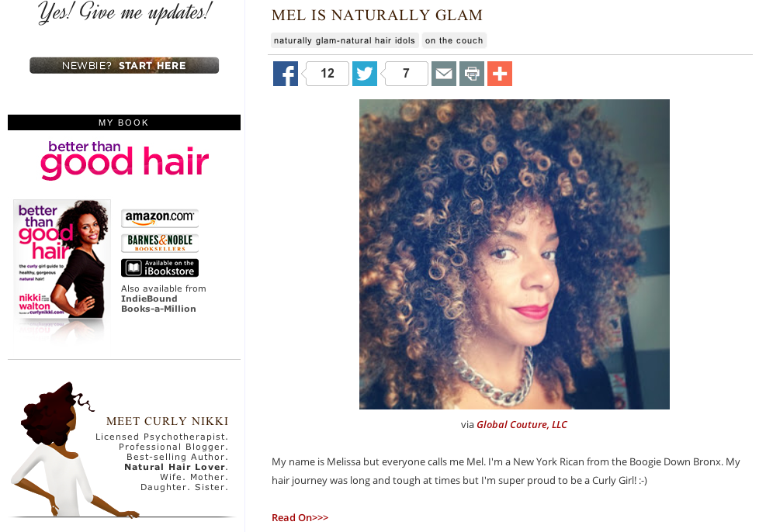Click the Facebook share count 12
This screenshot has height=532, width=766.
tap(327, 74)
